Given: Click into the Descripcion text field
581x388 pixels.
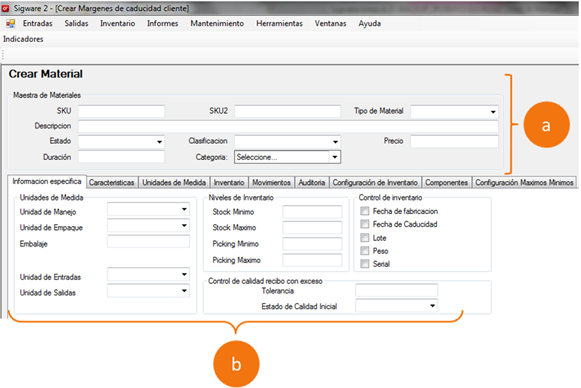Looking at the screenshot, I should click(288, 126).
